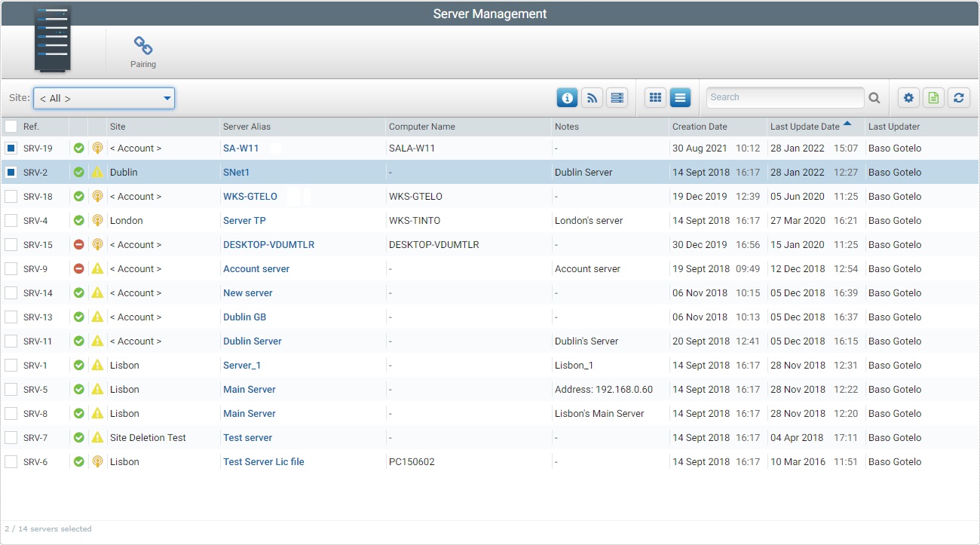Open the Test Server Lic file link
Viewport: 980px width, 545px height.
point(263,461)
